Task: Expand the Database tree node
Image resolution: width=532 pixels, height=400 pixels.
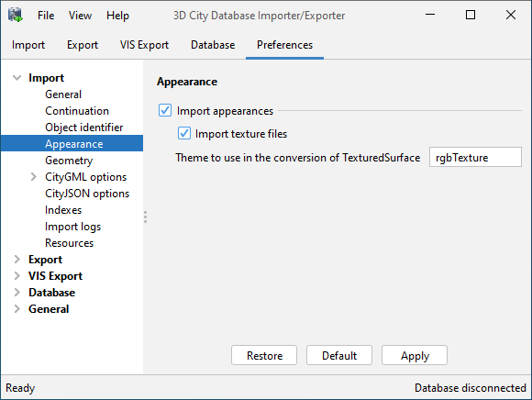Action: click(17, 292)
